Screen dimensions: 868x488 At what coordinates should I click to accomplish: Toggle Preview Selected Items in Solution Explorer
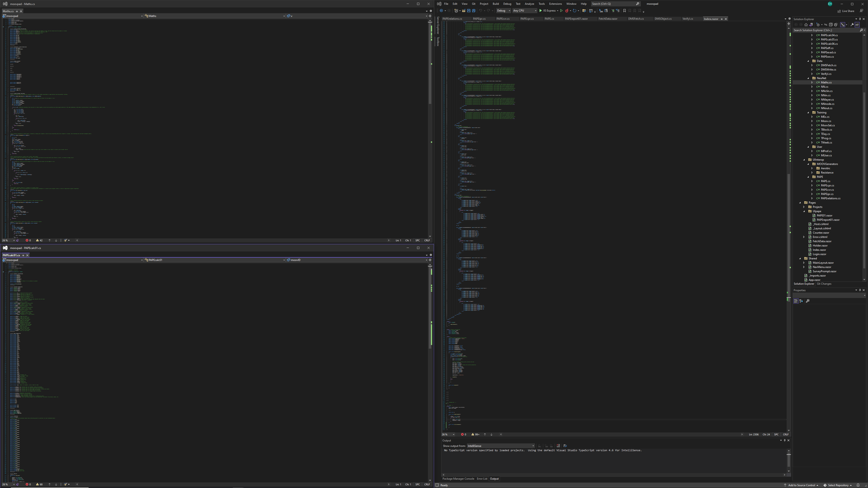(x=857, y=25)
